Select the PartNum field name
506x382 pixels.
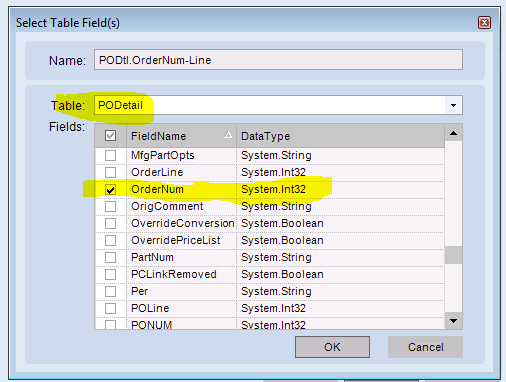tap(152, 257)
